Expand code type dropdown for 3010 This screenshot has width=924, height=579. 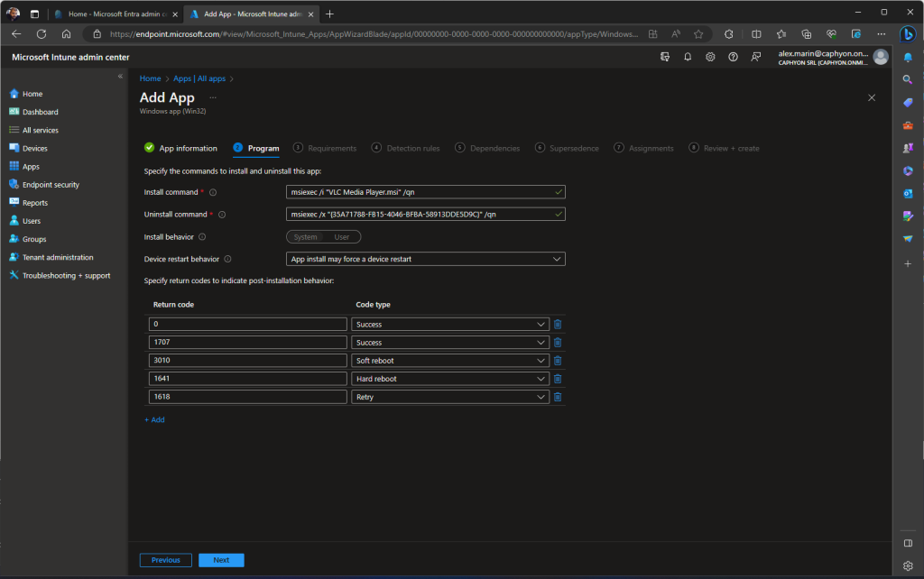coord(450,361)
